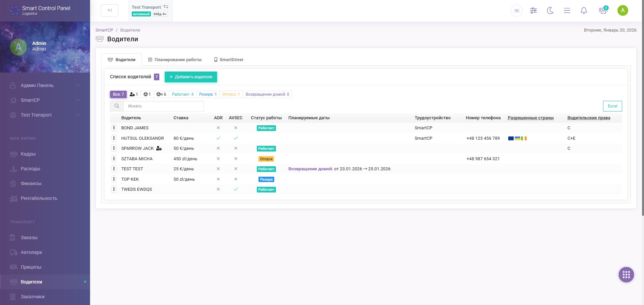Open the hamburger menu icon in header
Screen dimensions: 644x305
567,11
